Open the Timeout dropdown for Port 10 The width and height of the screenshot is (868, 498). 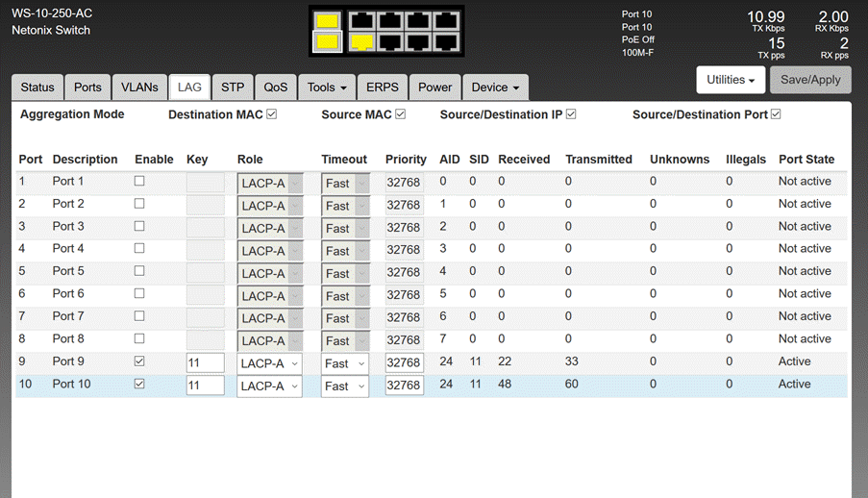[x=345, y=386]
